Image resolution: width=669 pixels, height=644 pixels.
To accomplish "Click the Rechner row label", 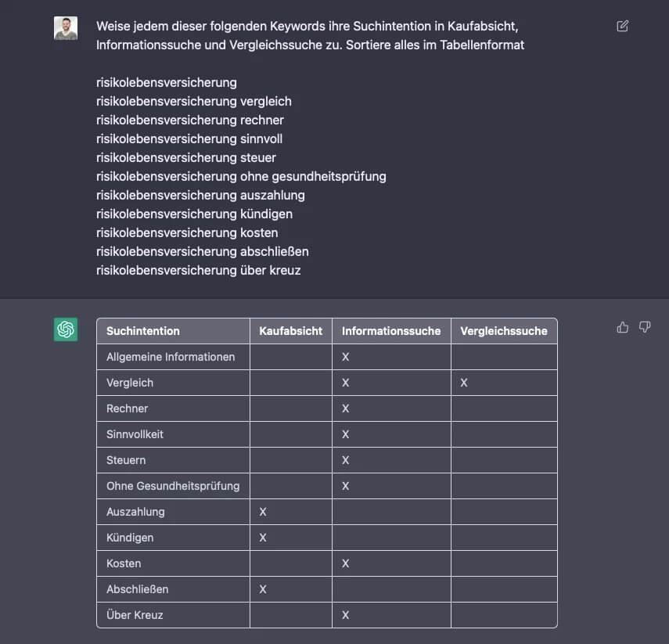I will (x=127, y=408).
